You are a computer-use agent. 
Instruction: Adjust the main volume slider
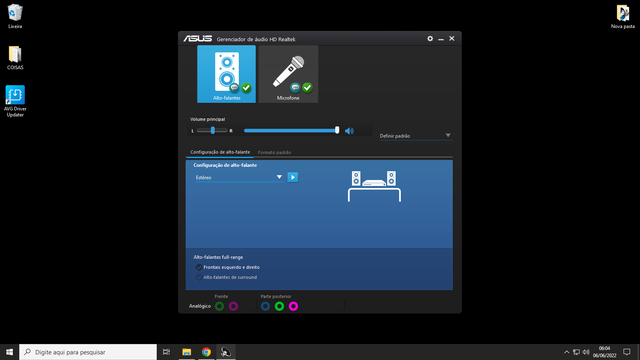[291, 131]
